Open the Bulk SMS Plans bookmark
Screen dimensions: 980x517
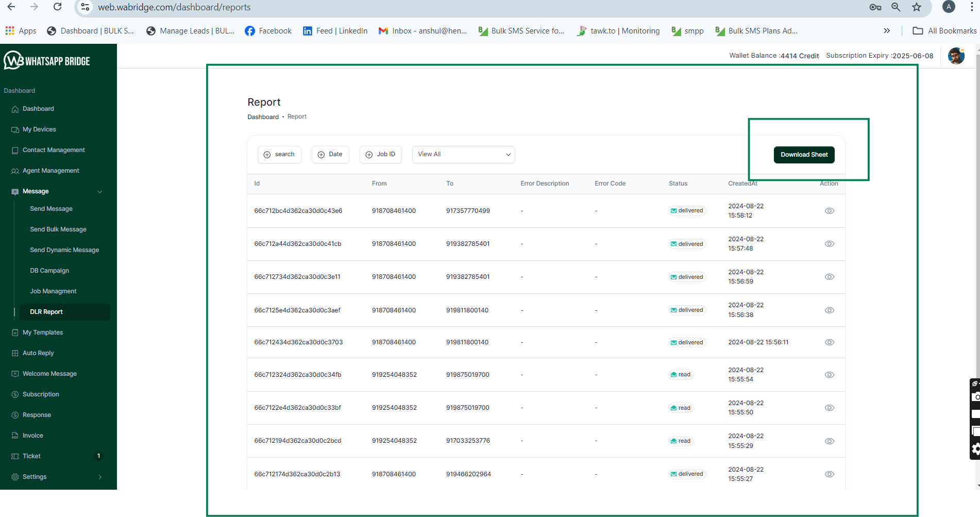click(756, 31)
